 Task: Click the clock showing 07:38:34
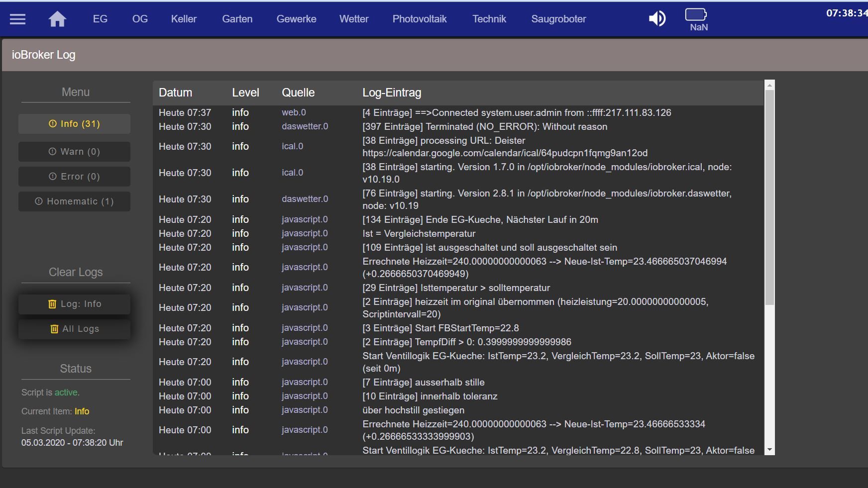[847, 13]
